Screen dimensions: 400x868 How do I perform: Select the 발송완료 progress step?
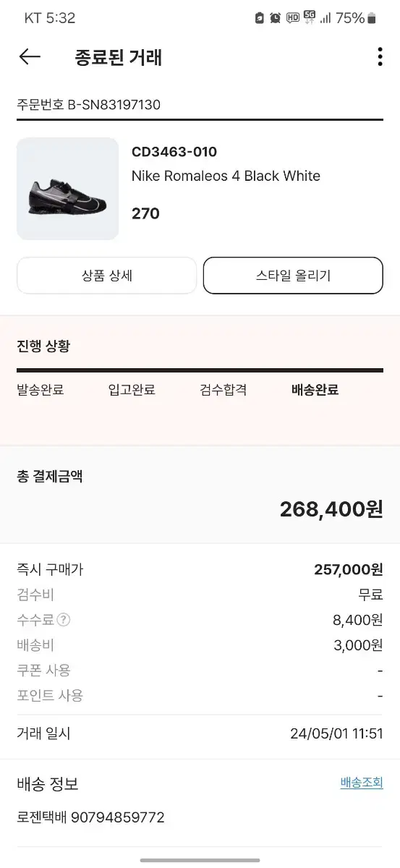tap(41, 390)
